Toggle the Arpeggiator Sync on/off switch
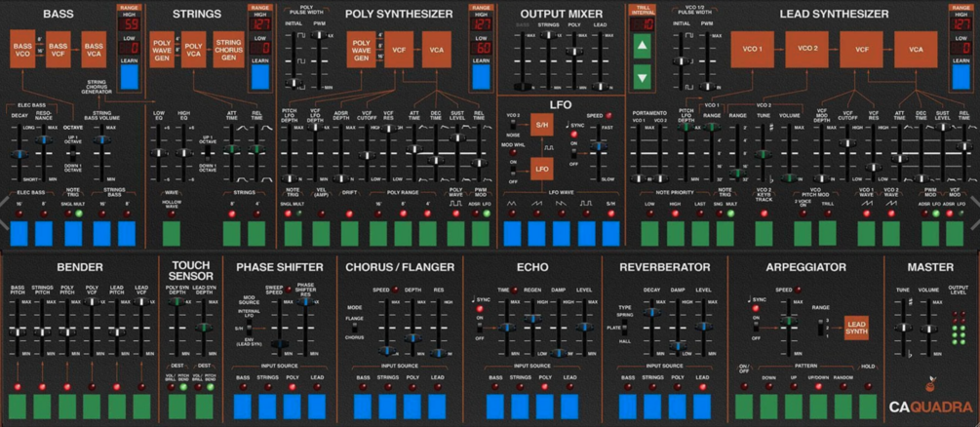This screenshot has height=427, width=980. pyautogui.click(x=757, y=327)
